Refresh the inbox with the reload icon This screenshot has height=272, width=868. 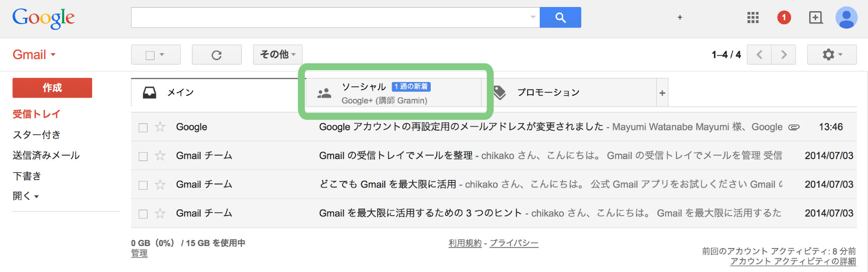217,55
